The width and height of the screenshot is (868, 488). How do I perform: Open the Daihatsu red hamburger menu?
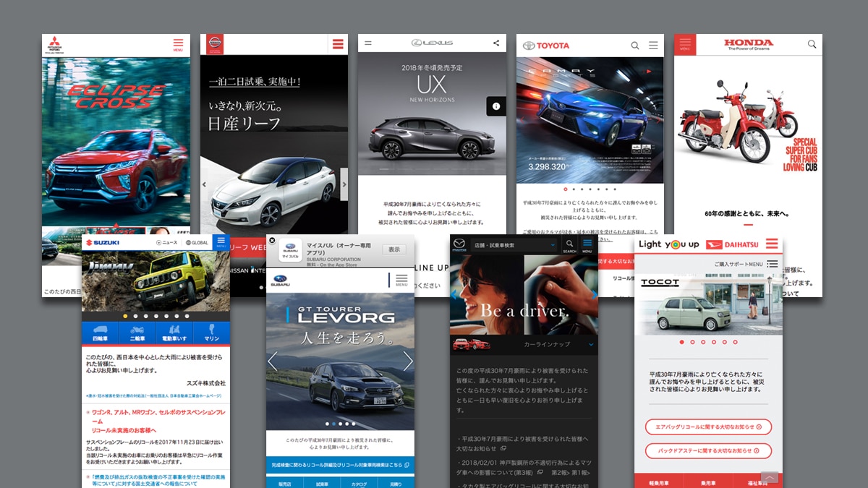point(772,244)
